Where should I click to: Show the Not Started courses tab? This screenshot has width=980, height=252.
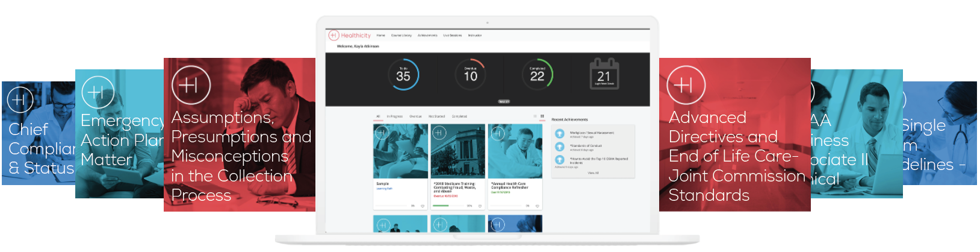coord(436,116)
